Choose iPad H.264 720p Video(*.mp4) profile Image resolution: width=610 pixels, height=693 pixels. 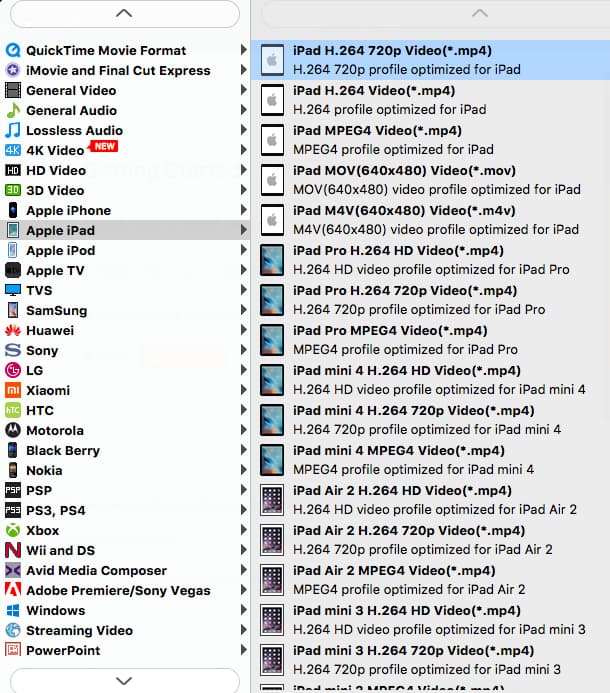click(431, 60)
